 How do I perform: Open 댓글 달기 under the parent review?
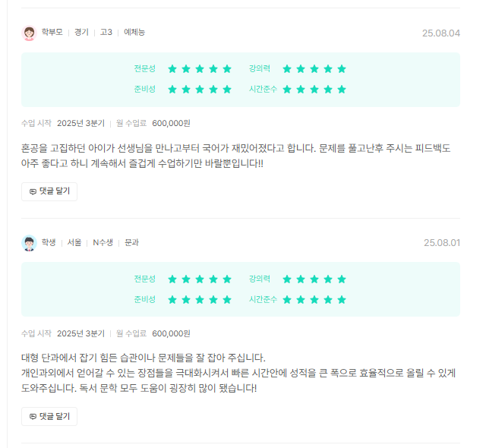click(x=49, y=191)
